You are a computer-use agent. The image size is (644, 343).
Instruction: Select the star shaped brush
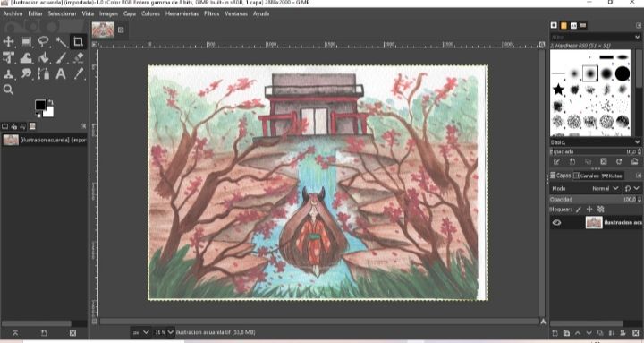pyautogui.click(x=558, y=89)
